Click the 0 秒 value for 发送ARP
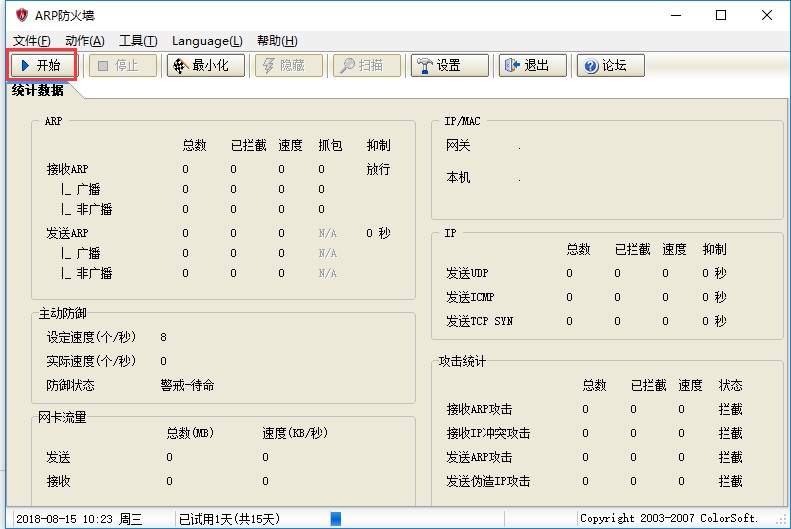791x529 pixels. coord(378,233)
